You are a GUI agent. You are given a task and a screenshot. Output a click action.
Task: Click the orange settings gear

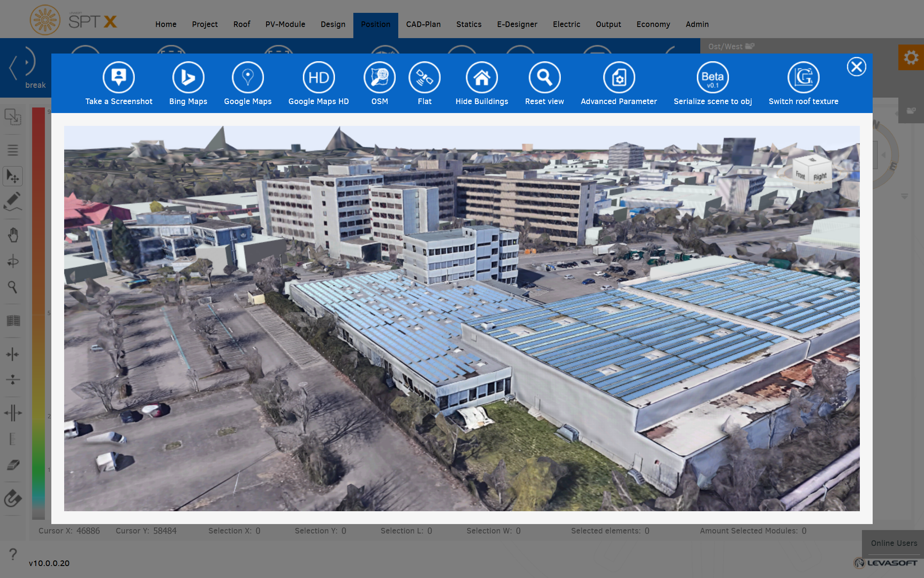(x=911, y=57)
